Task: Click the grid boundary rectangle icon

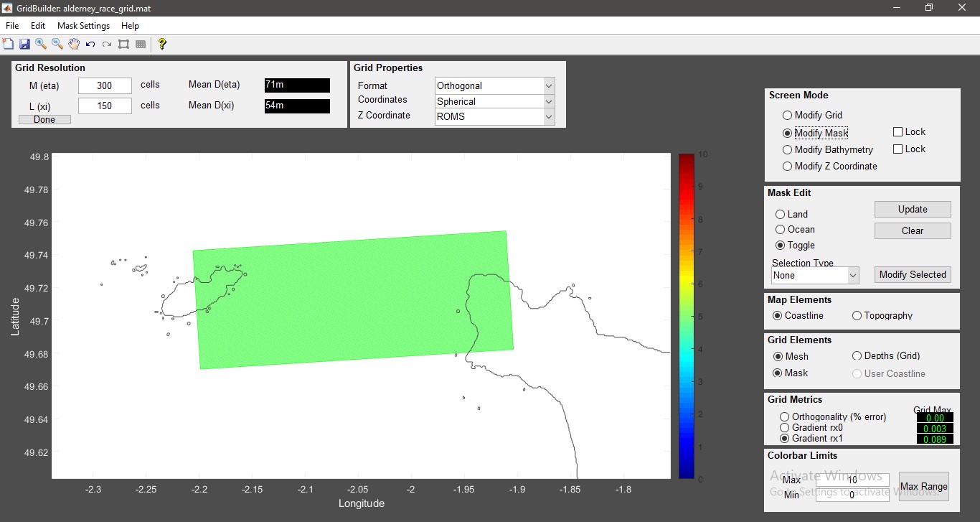Action: [x=123, y=45]
